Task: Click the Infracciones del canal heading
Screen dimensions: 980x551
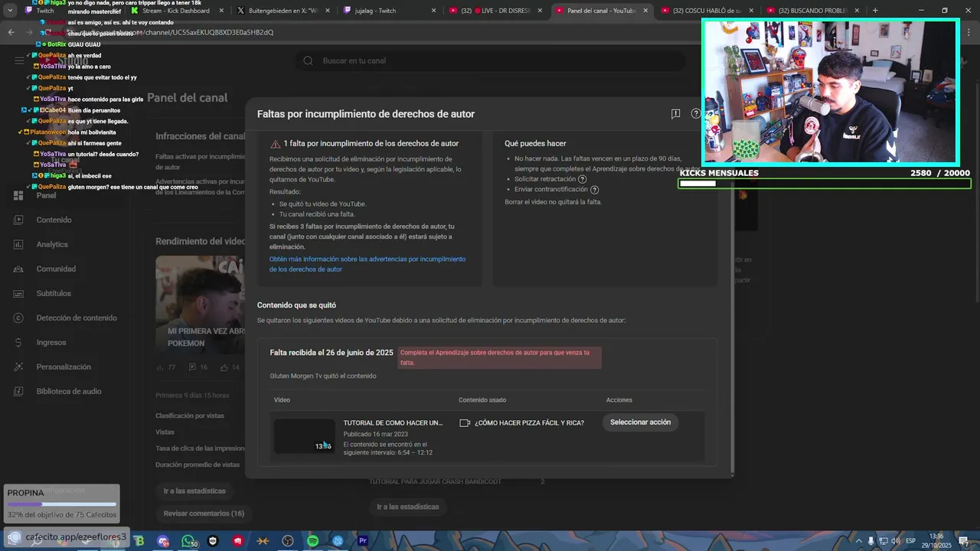Action: point(201,136)
